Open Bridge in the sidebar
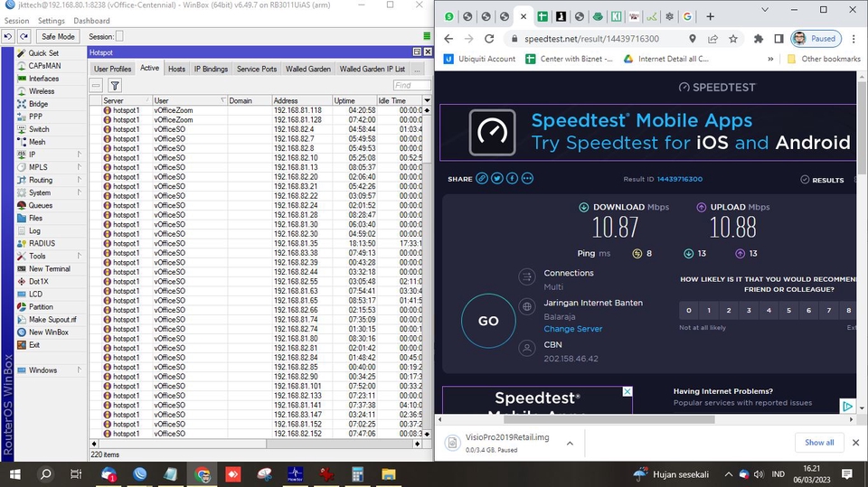 coord(38,104)
